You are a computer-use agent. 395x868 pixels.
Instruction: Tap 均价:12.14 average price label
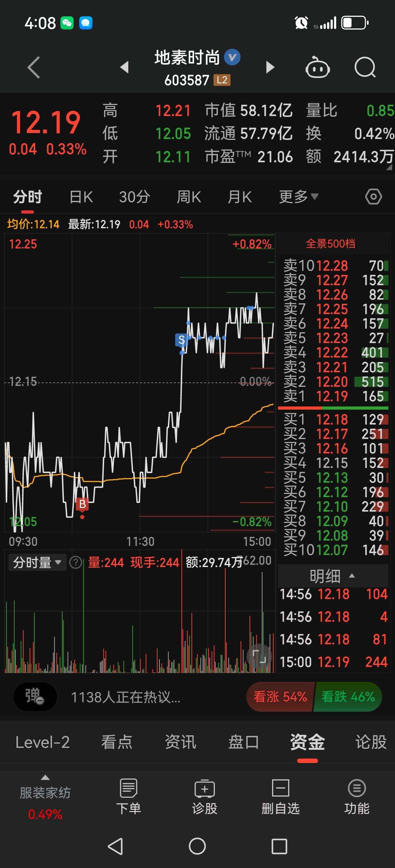[33, 224]
